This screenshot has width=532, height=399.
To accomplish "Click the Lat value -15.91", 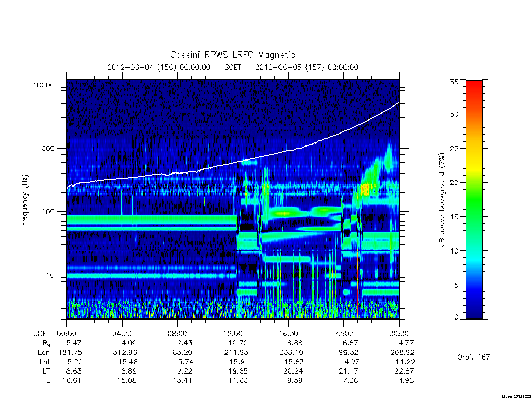I will (x=236, y=362).
